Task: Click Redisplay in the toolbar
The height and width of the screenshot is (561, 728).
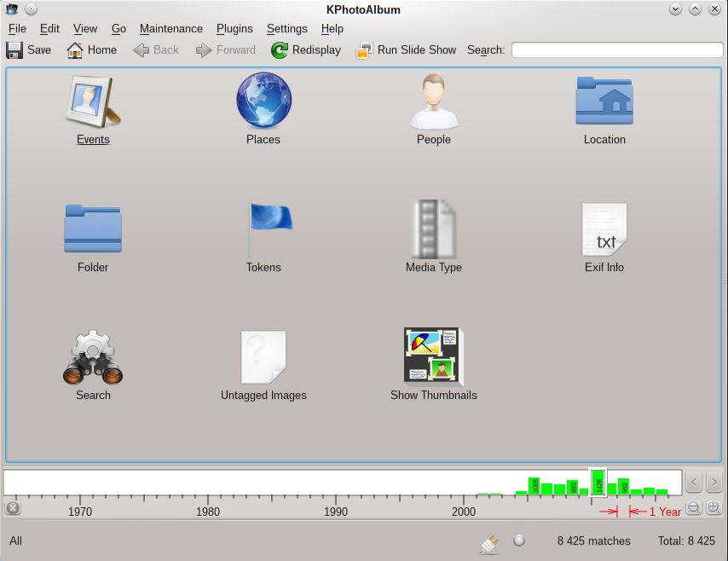Action: click(x=306, y=49)
